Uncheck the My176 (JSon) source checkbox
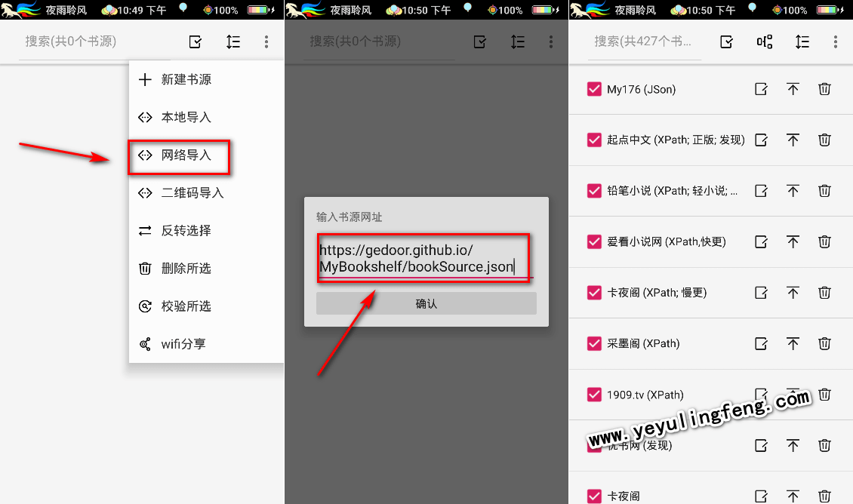This screenshot has height=504, width=853. (594, 89)
